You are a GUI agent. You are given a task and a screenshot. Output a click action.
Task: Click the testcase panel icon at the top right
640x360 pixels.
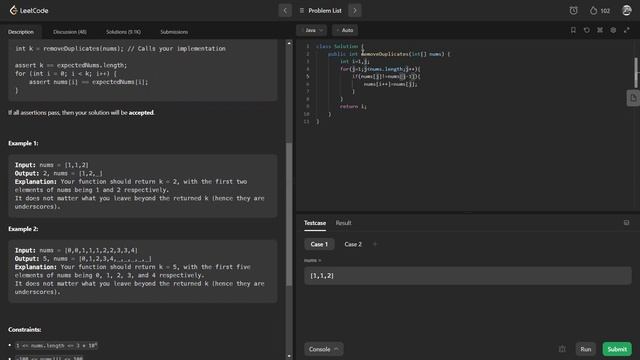626,222
